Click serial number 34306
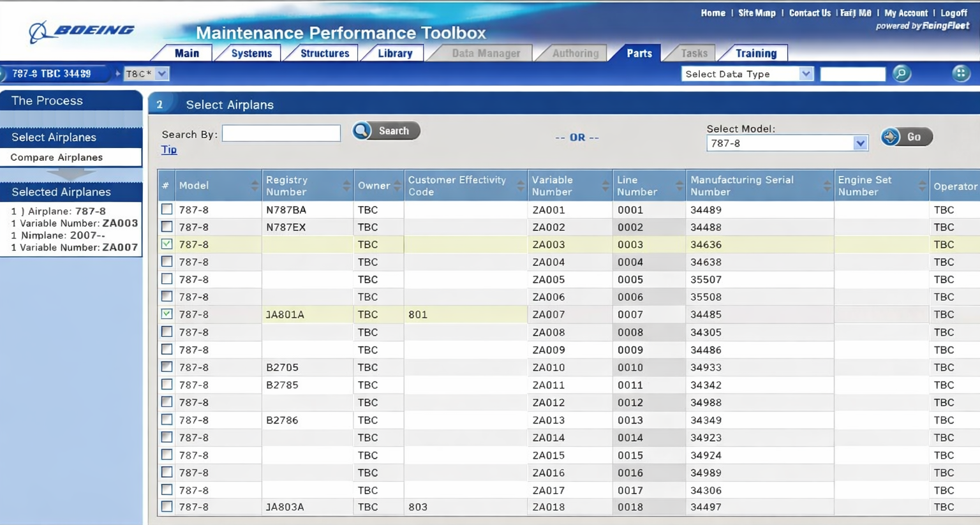This screenshot has width=980, height=525. click(x=706, y=491)
